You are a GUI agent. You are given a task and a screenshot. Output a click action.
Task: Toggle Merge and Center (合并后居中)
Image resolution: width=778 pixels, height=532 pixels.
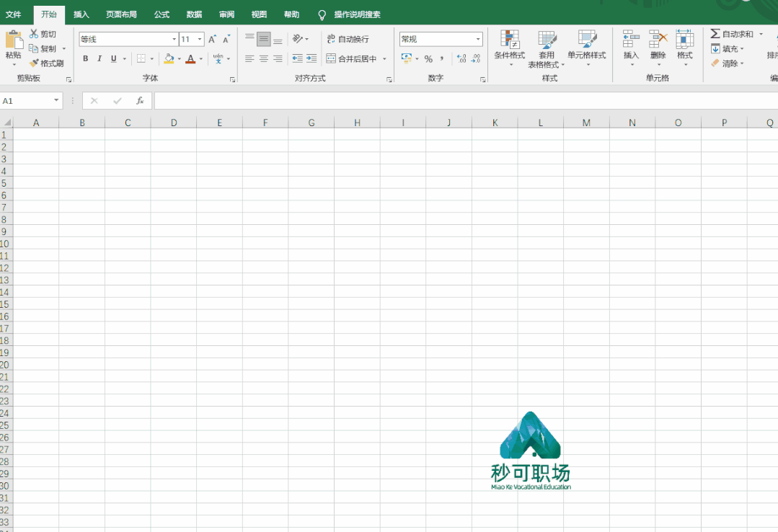click(351, 58)
